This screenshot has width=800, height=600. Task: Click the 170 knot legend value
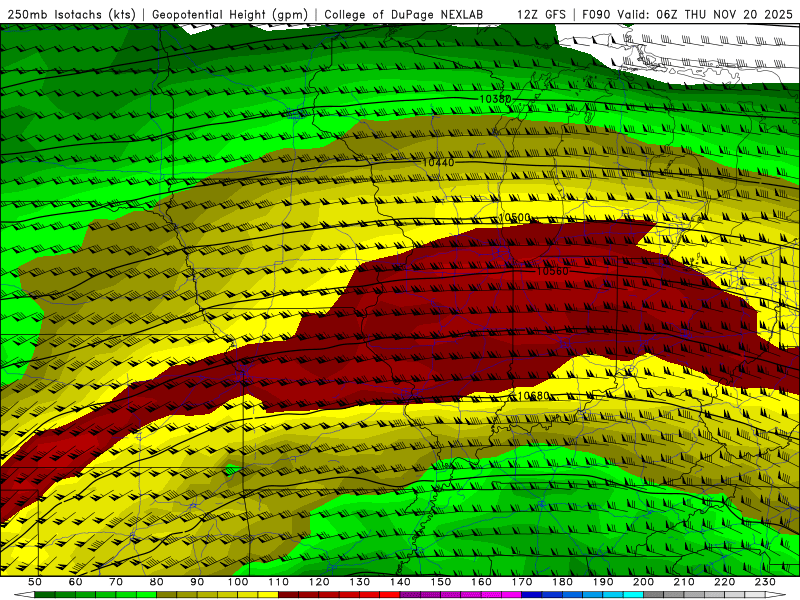(521, 582)
